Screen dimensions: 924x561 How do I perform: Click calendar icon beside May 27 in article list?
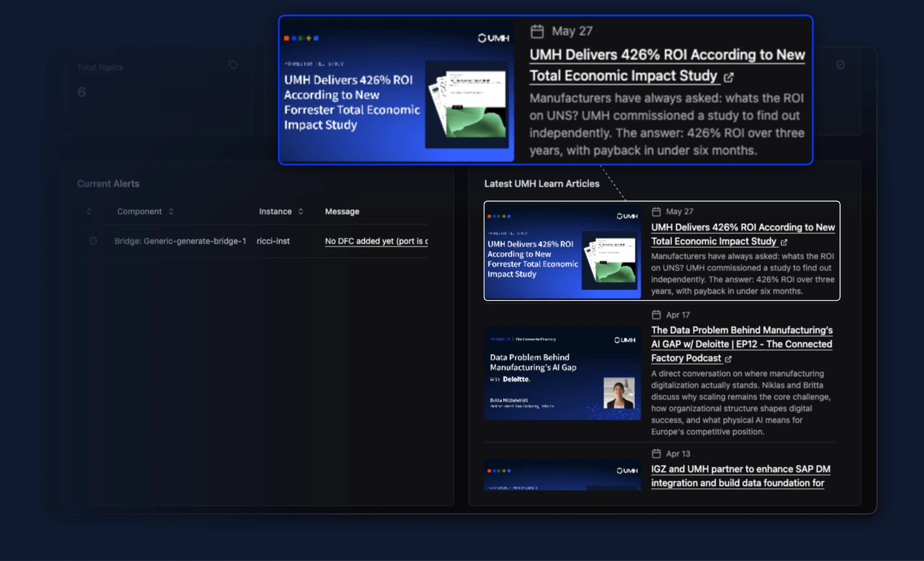pyautogui.click(x=656, y=212)
